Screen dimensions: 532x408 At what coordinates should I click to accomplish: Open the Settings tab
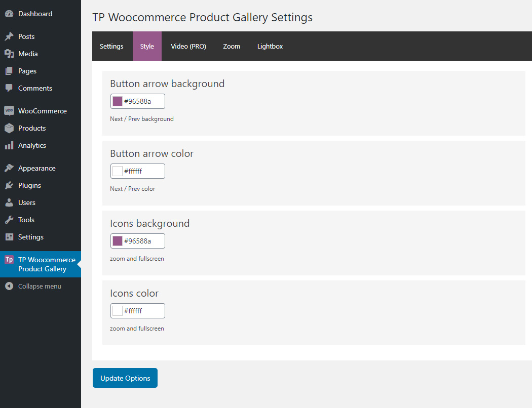(111, 47)
